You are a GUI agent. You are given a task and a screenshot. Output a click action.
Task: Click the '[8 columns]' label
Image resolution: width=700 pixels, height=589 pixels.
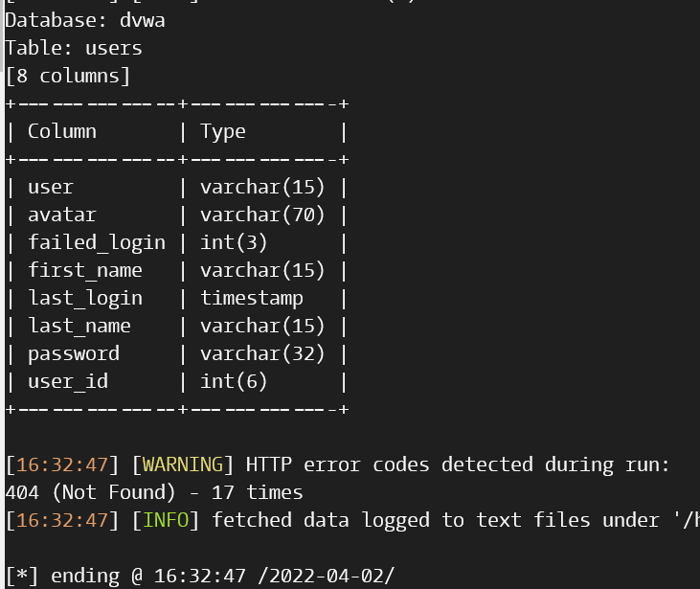67,76
